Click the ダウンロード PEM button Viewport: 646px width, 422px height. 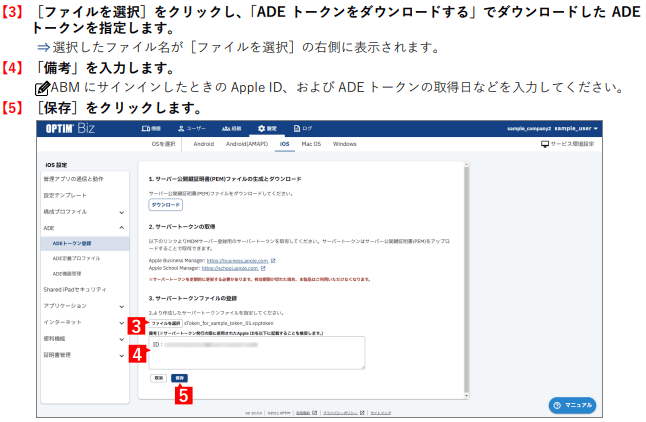click(x=166, y=205)
